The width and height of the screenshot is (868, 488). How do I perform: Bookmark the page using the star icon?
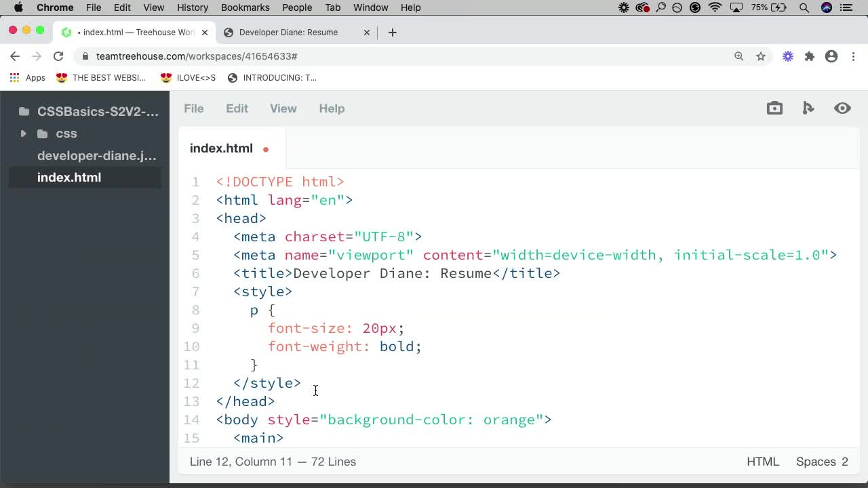[761, 56]
